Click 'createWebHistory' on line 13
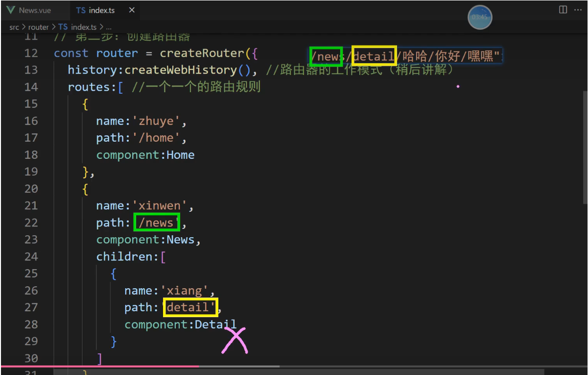The image size is (588, 375). coord(181,70)
